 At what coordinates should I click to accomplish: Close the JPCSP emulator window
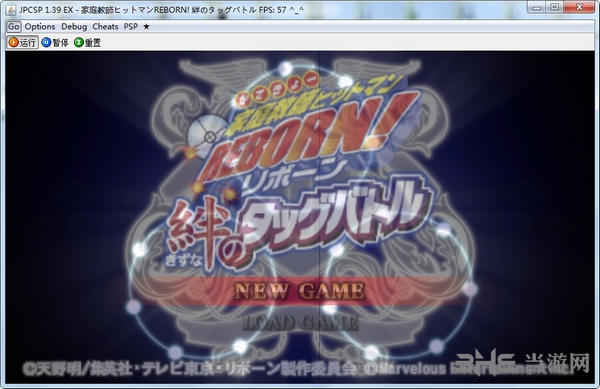(x=579, y=7)
